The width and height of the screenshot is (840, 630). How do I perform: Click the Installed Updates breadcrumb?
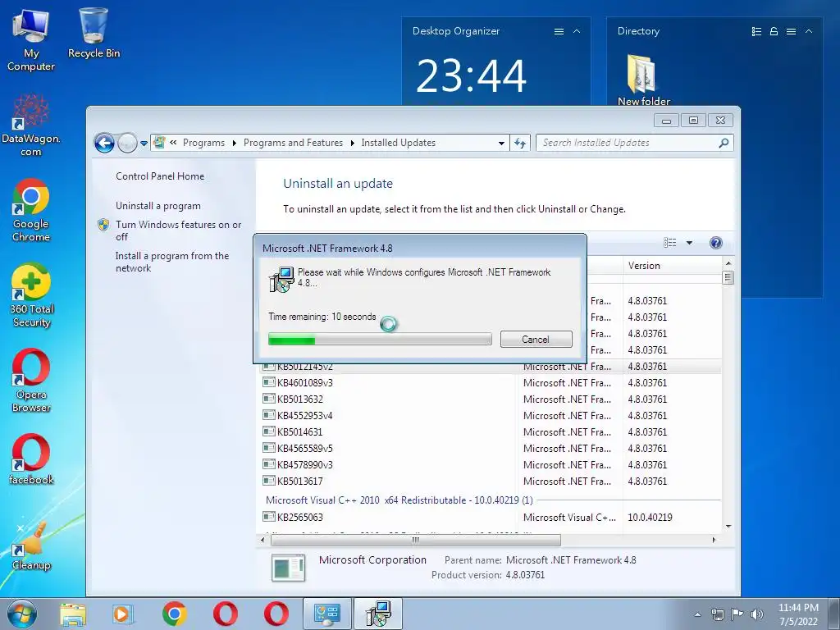click(398, 143)
